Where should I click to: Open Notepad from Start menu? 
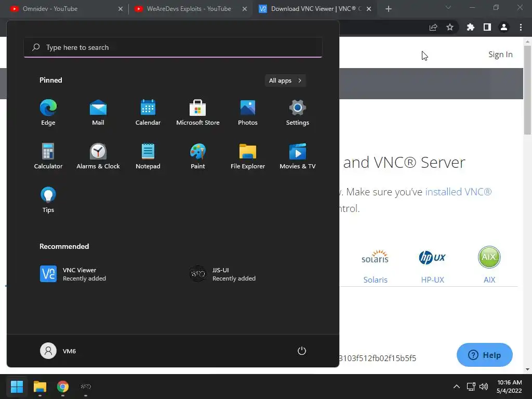[x=148, y=156]
